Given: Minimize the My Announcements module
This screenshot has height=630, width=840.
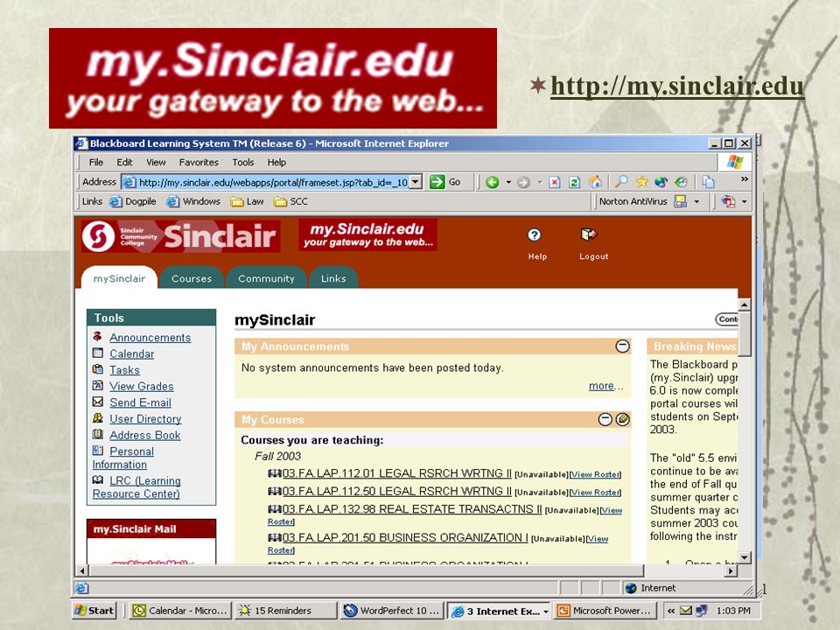Looking at the screenshot, I should click(622, 346).
